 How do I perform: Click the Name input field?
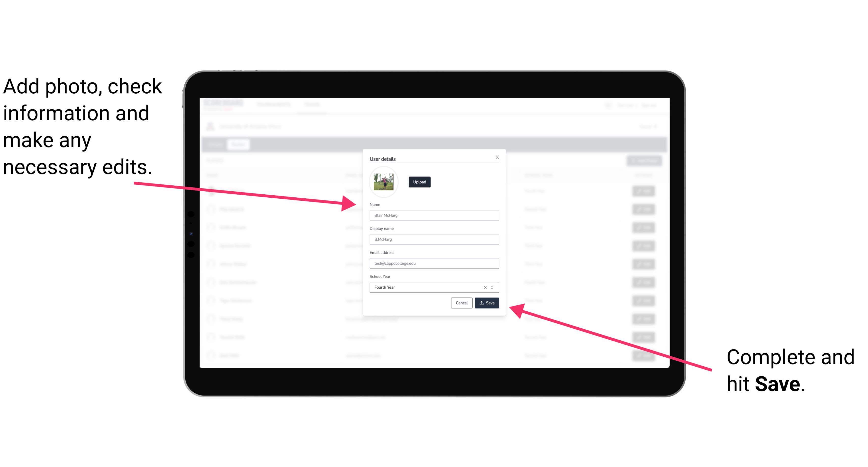pos(434,215)
